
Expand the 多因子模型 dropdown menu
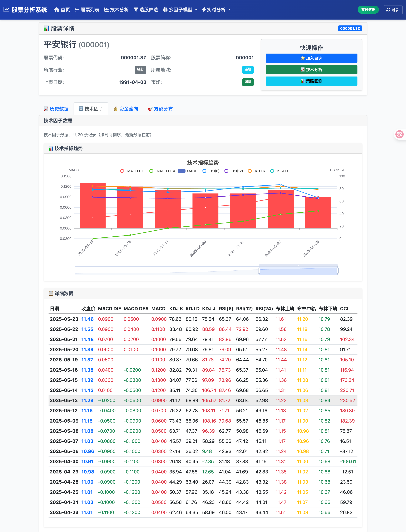click(x=180, y=10)
